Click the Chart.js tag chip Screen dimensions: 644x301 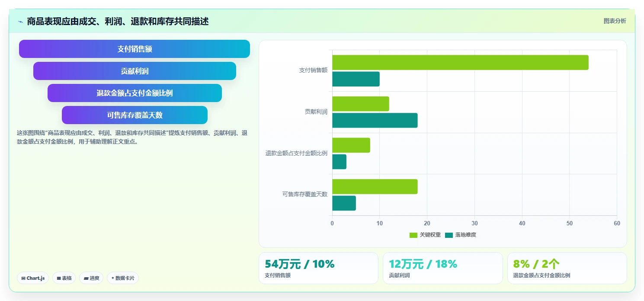[x=33, y=278]
